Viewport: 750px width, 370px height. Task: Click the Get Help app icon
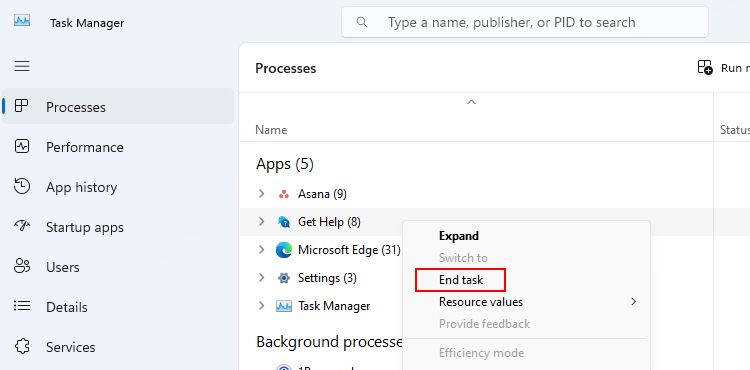click(284, 222)
